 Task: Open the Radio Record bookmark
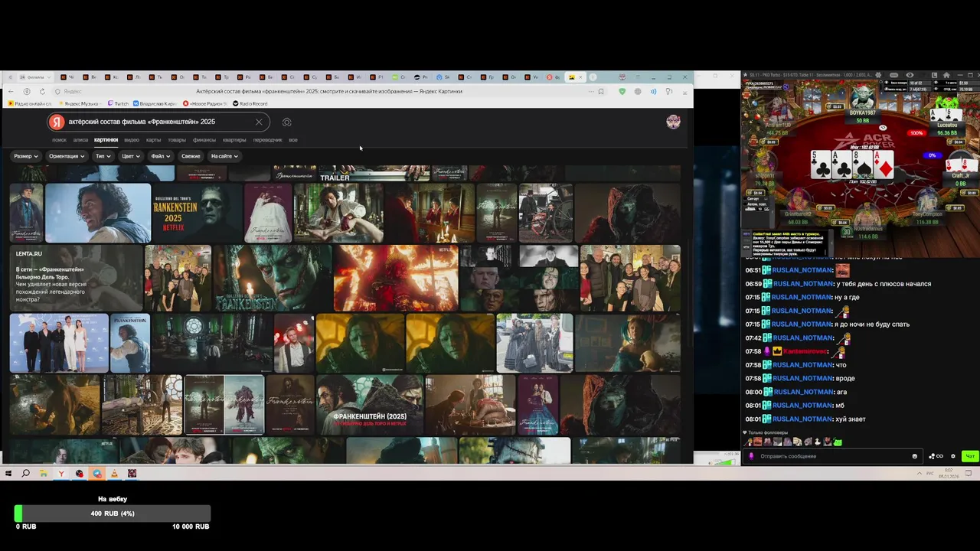click(x=250, y=103)
